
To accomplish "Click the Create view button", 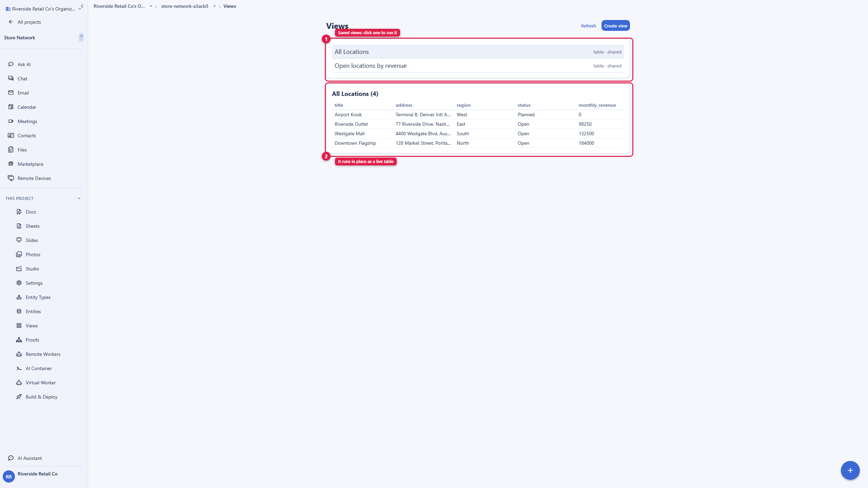I will tap(615, 25).
